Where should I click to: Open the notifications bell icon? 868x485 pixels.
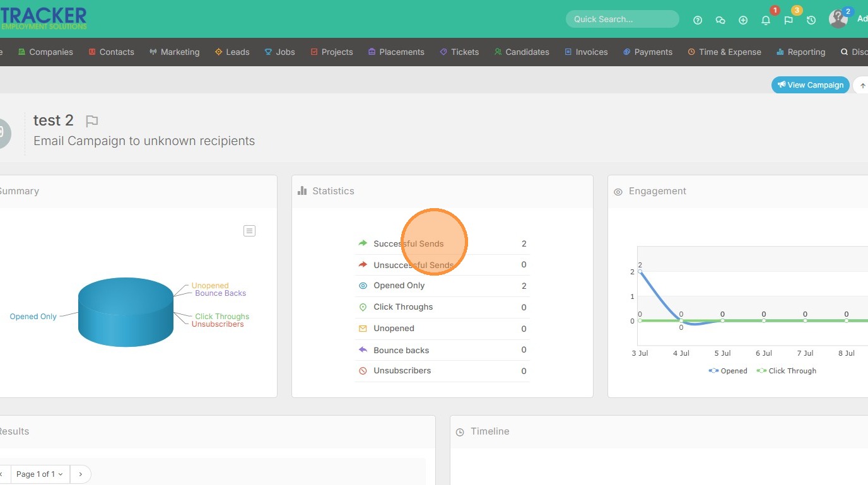click(766, 20)
